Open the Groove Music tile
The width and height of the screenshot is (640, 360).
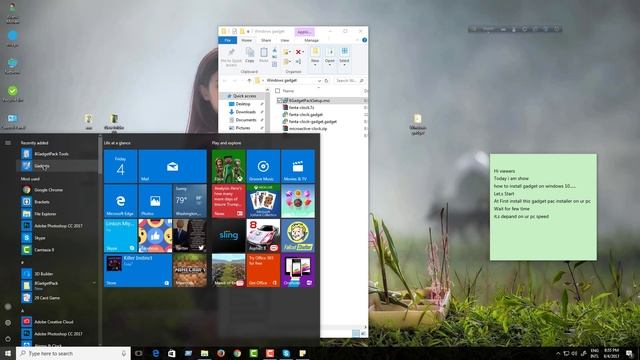[x=263, y=166]
